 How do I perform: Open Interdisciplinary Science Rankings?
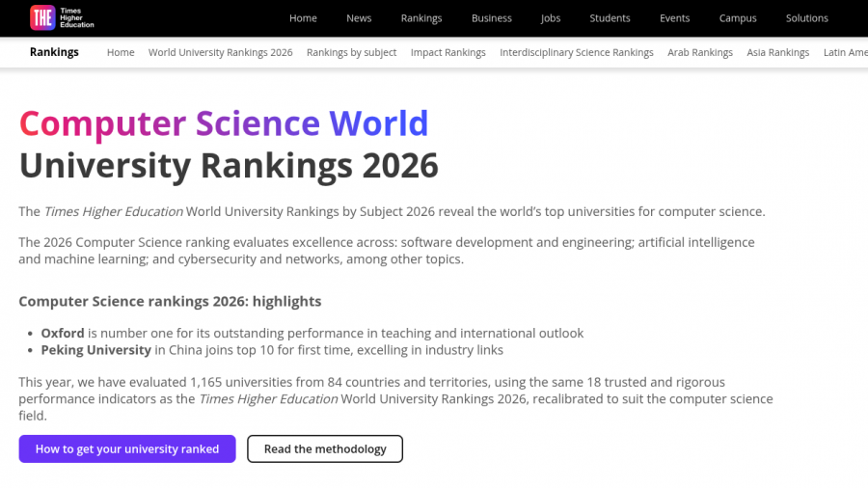(x=577, y=53)
